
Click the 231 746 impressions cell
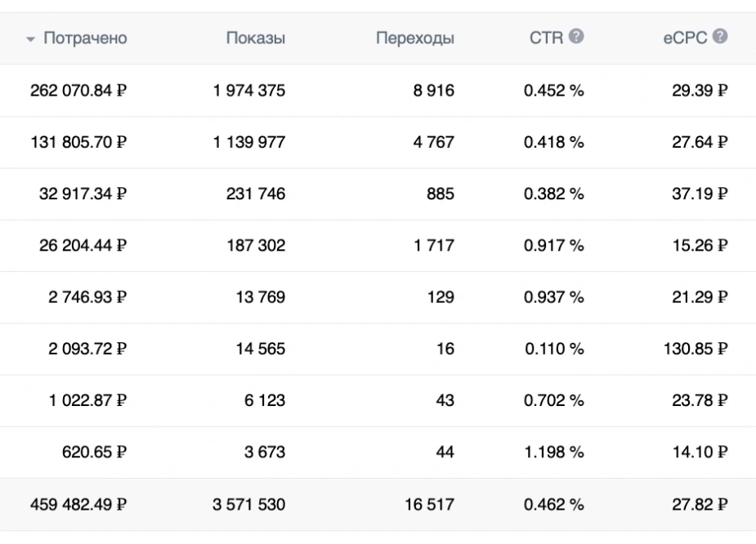pos(256,194)
